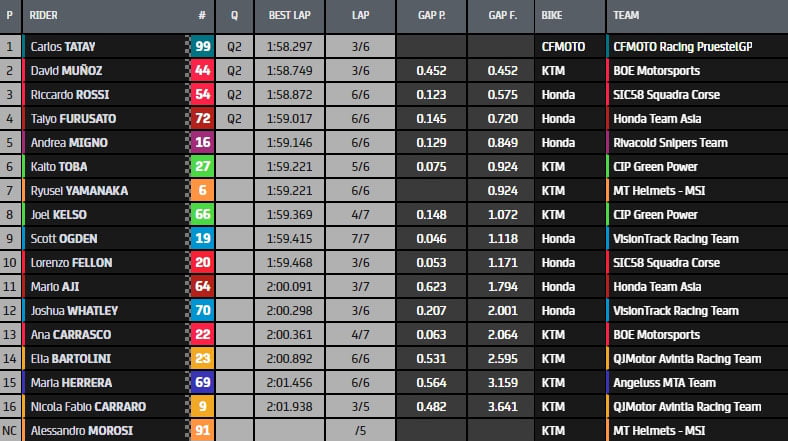Select the purple number 16 badge
This screenshot has width=788, height=441.
(x=202, y=142)
